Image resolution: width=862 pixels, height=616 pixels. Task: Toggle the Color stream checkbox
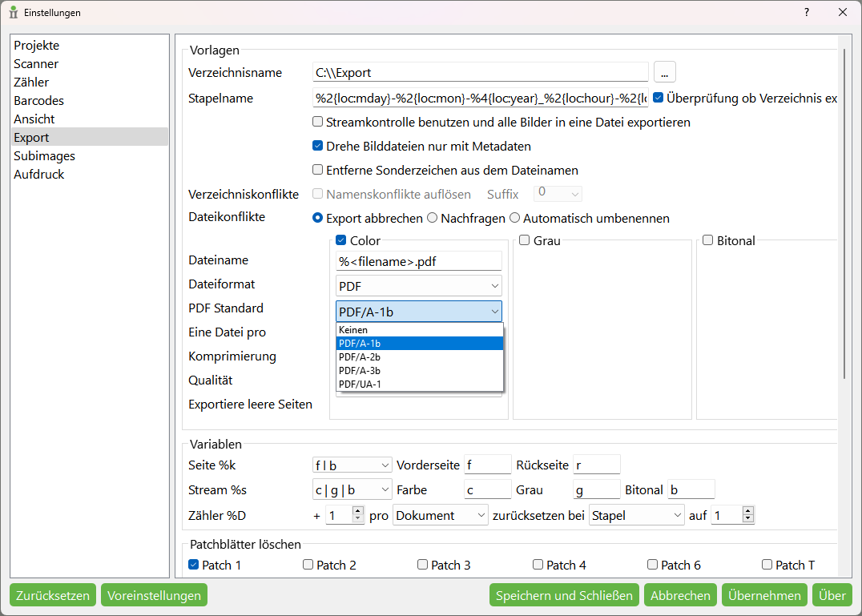[341, 240]
